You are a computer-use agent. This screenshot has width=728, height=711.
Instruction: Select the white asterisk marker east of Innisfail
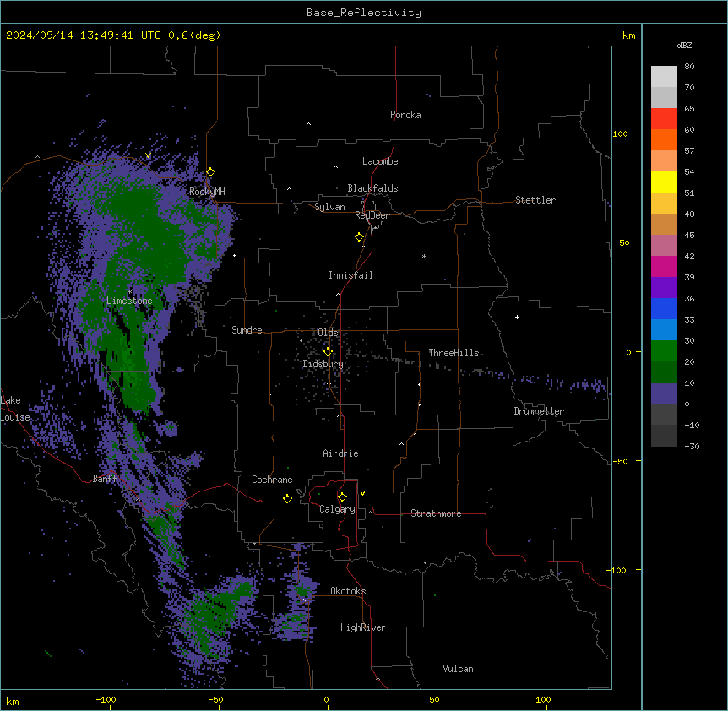[x=424, y=256]
